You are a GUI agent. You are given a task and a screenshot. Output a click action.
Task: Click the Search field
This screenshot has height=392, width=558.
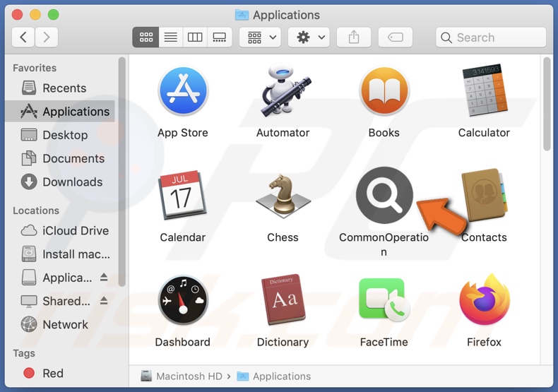coord(491,37)
